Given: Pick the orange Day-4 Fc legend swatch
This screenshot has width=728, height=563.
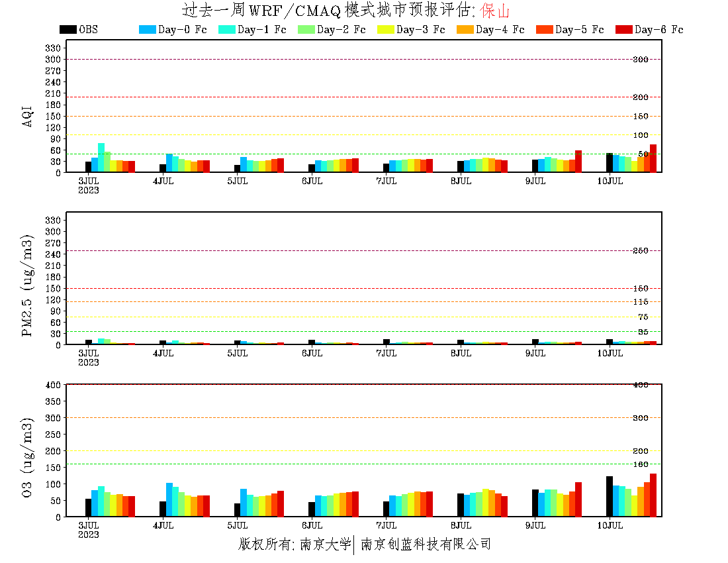Looking at the screenshot, I should point(465,29).
